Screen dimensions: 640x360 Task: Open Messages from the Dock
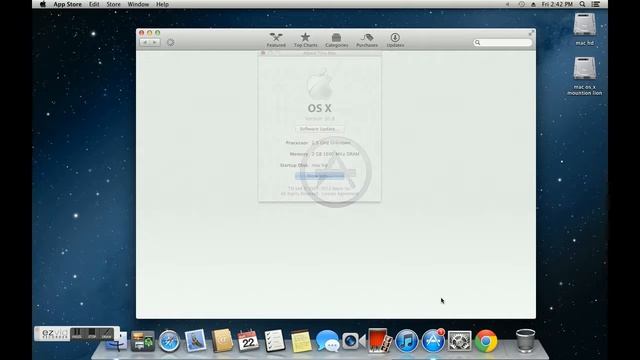[327, 341]
